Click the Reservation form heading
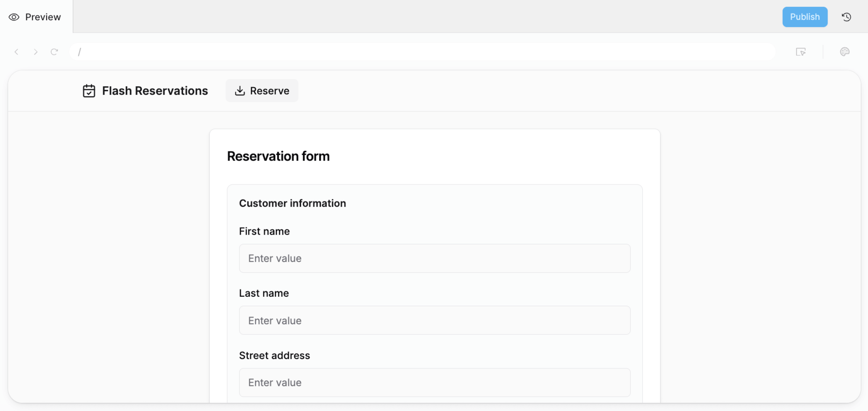This screenshot has width=868, height=411. click(278, 156)
